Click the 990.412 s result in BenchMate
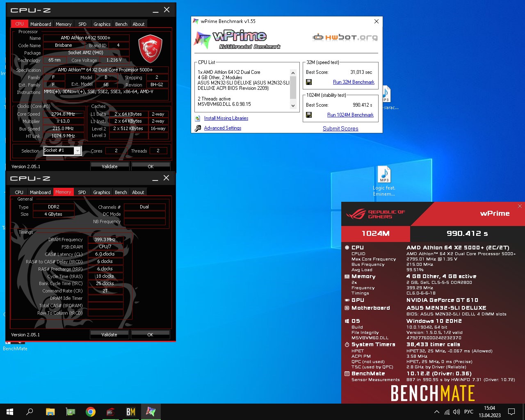 [467, 233]
